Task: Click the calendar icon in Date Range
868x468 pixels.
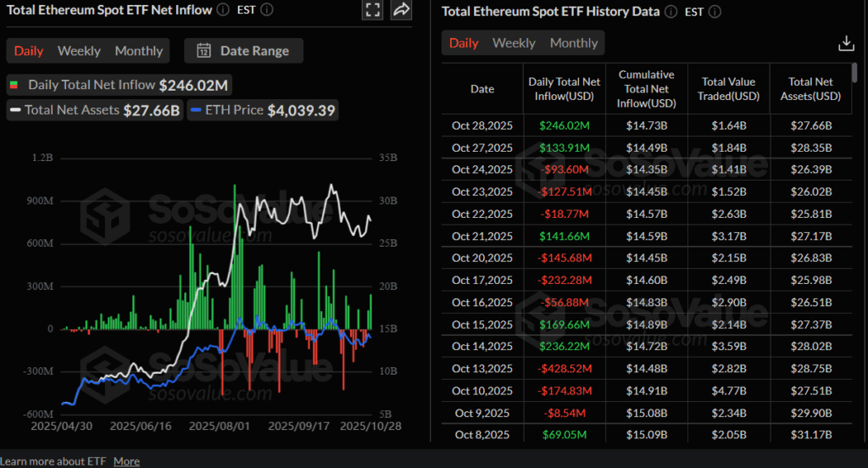Action: tap(203, 51)
